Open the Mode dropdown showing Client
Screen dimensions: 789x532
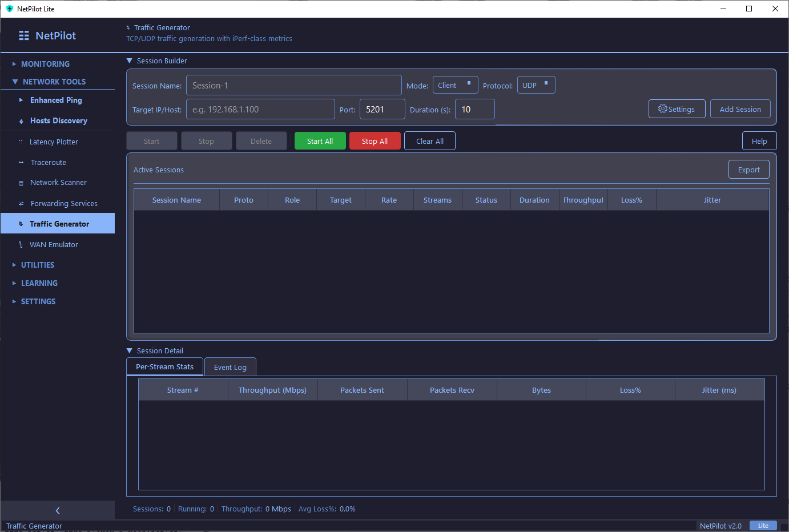(x=455, y=84)
